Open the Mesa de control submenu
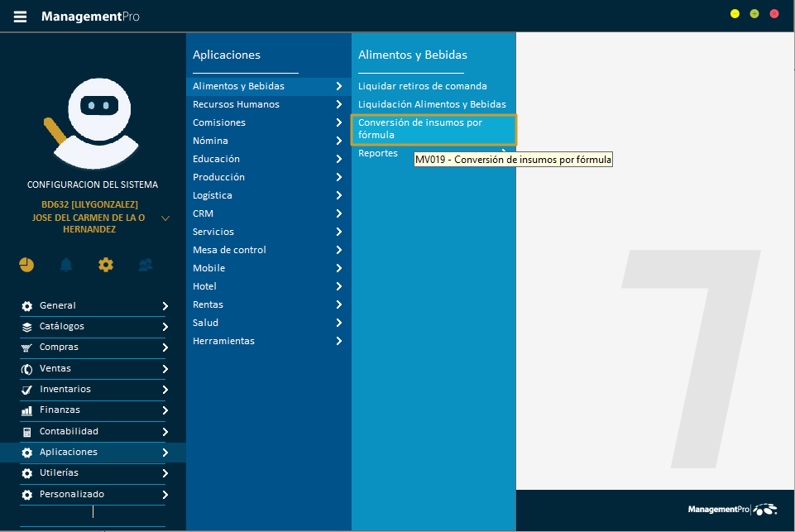The width and height of the screenshot is (795, 532). pyautogui.click(x=269, y=250)
